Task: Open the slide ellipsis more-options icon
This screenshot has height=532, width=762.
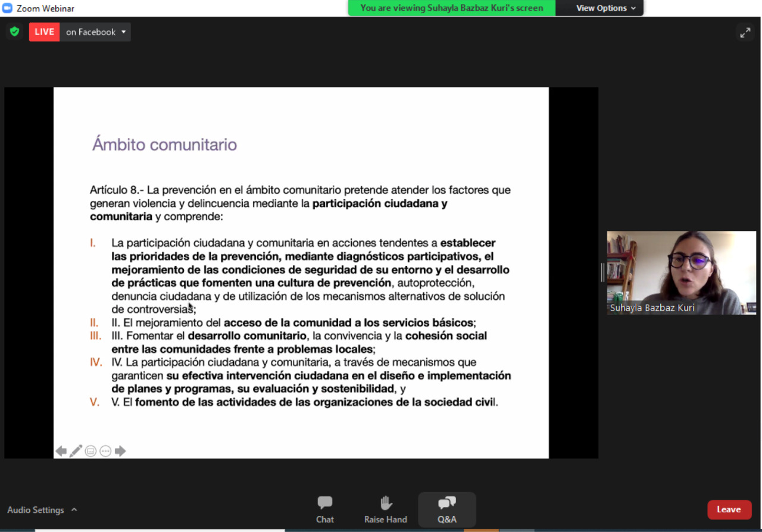Action: tap(105, 450)
